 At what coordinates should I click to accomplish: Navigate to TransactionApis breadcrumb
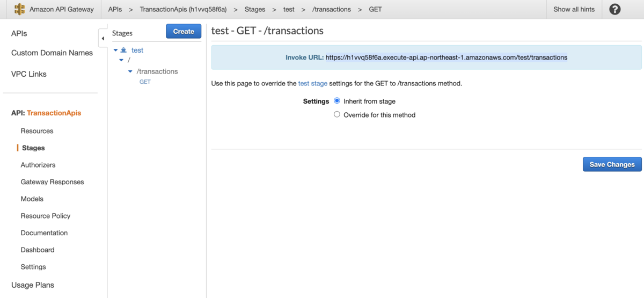[184, 9]
